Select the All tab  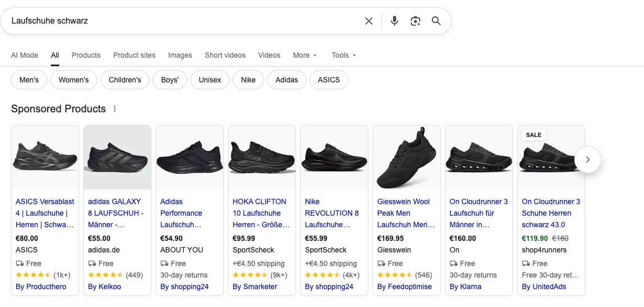[55, 55]
